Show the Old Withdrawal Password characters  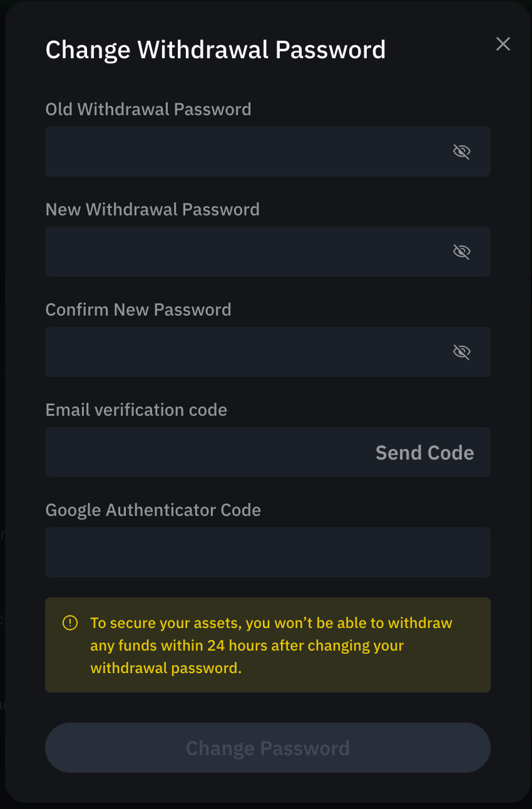(x=461, y=152)
